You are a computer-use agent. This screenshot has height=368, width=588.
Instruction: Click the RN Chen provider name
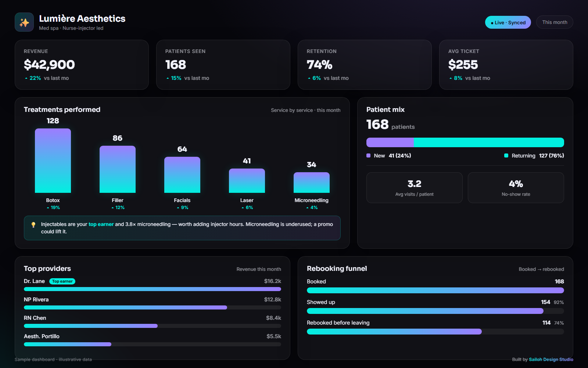coord(35,318)
